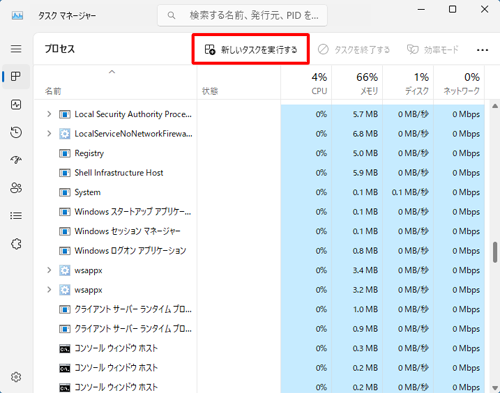The image size is (500, 393).
Task: Click the search magnifier icon
Action: (171, 15)
